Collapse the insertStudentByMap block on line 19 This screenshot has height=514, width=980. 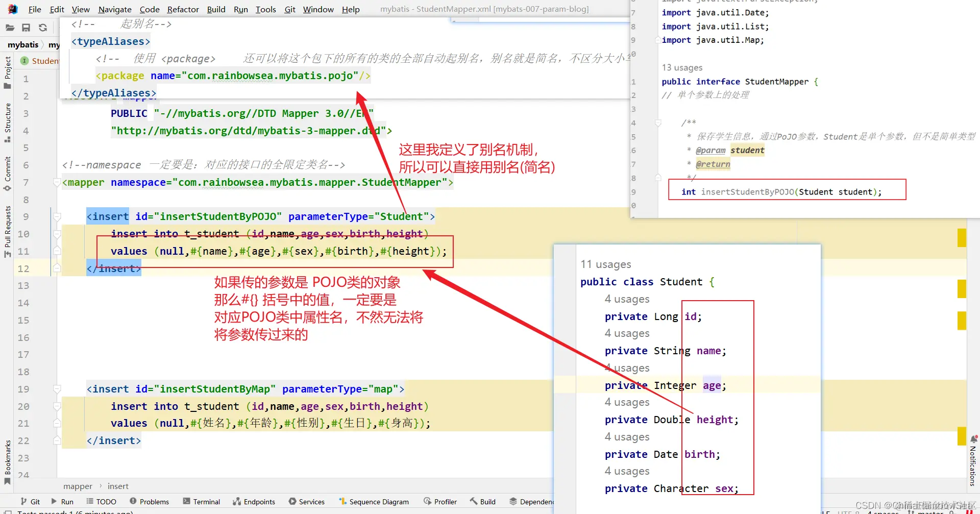click(x=57, y=389)
